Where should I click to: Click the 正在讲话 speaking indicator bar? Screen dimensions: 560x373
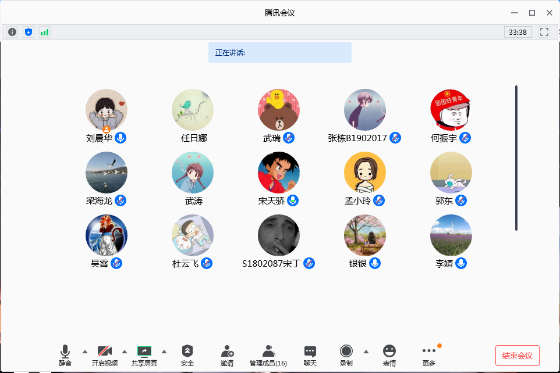(280, 53)
